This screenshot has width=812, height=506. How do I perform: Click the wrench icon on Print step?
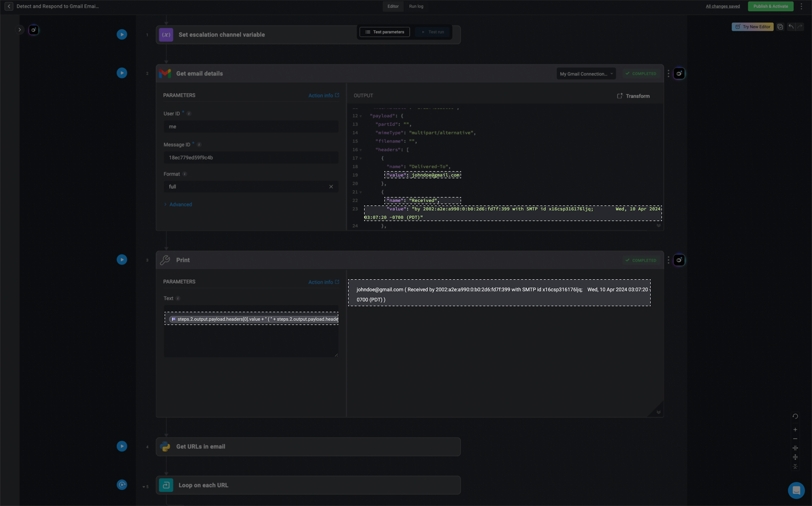coord(165,260)
